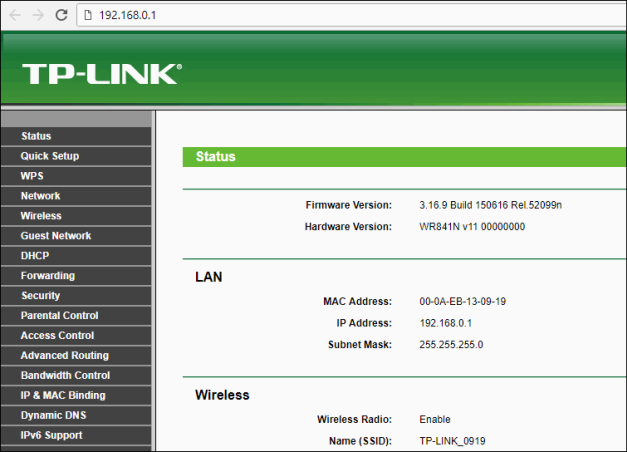Screen dimensions: 627x452
Task: Click the Hardware Version label
Action: pos(348,227)
